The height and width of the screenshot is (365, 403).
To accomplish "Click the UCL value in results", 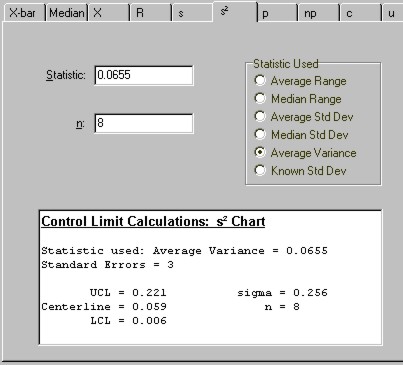I will pos(149,293).
